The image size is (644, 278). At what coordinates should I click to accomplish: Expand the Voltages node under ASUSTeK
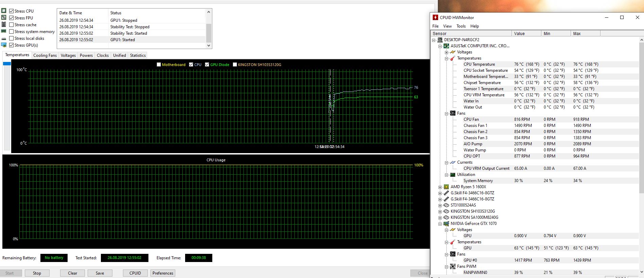[x=447, y=52]
